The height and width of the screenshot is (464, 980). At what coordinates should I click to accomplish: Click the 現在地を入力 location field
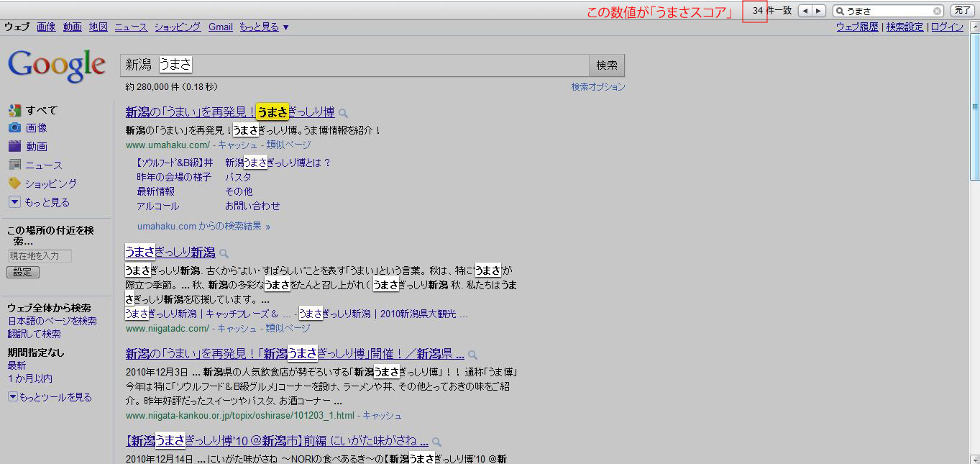click(x=40, y=256)
